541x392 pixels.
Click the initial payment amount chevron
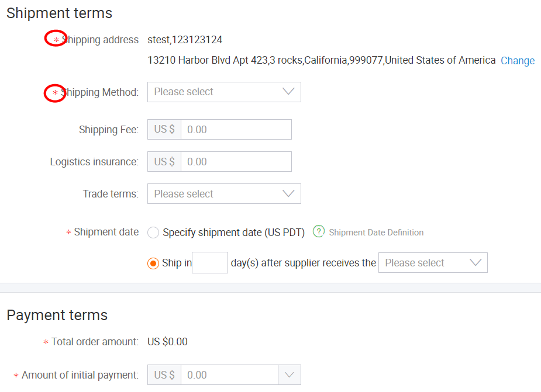(x=289, y=374)
